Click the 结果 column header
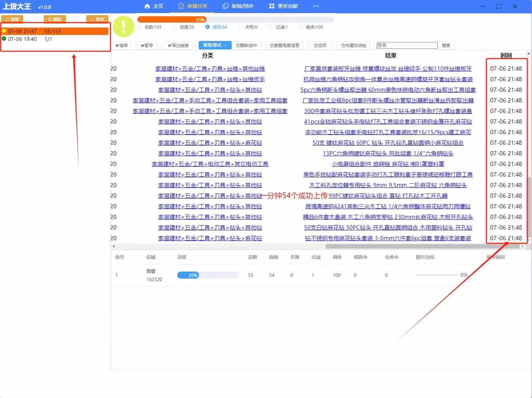 tap(391, 56)
